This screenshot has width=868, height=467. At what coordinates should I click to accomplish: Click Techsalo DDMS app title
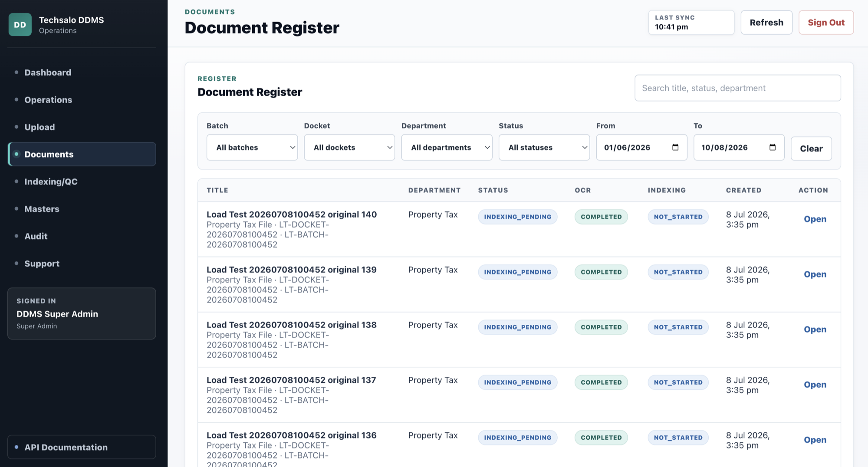tap(71, 20)
